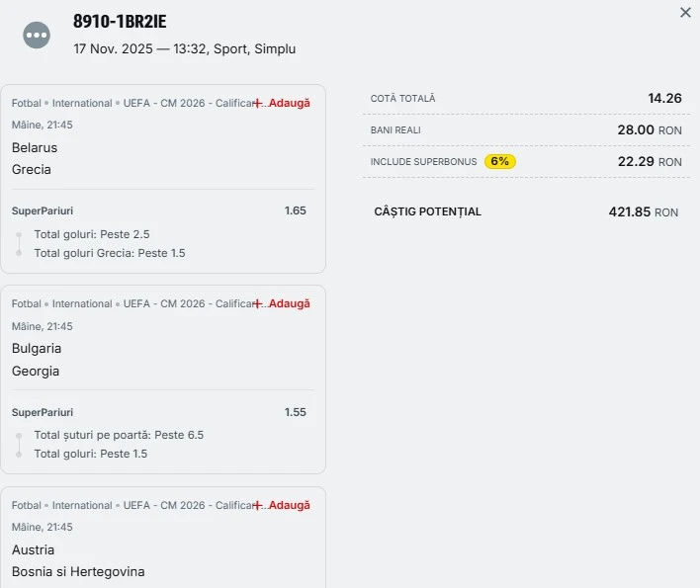Click the Georgia team name
Image resolution: width=700 pixels, height=588 pixels.
pos(36,371)
